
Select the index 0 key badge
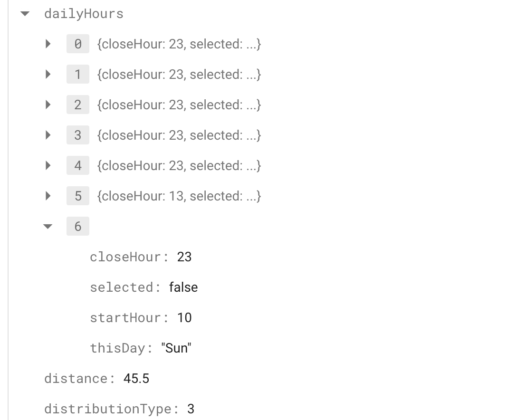point(77,44)
